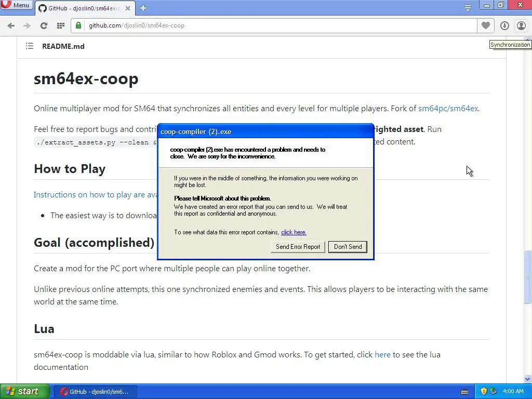Bookmark page with the heart icon
The height and width of the screenshot is (399, 532).
tap(486, 25)
